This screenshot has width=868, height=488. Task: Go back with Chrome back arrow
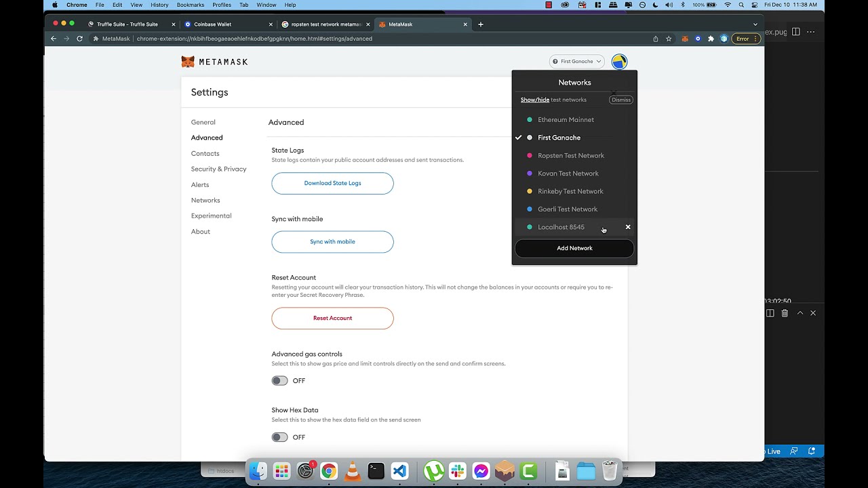click(x=54, y=39)
